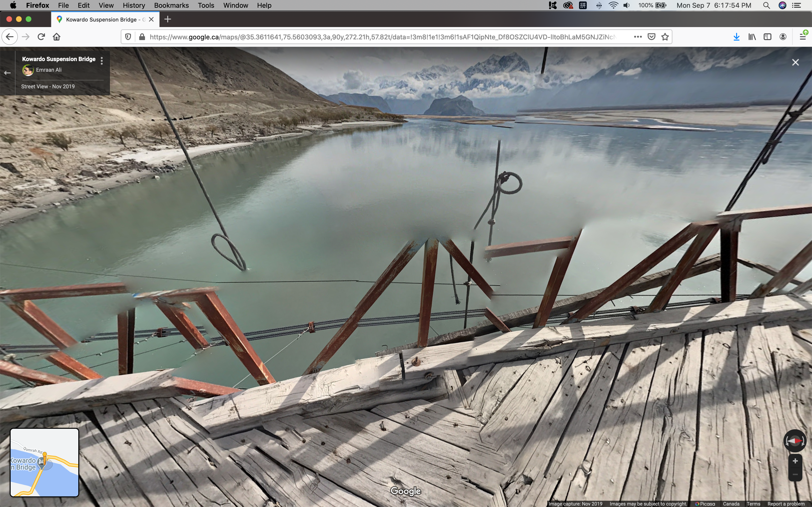Go back using the left arrow in info panel

point(7,73)
